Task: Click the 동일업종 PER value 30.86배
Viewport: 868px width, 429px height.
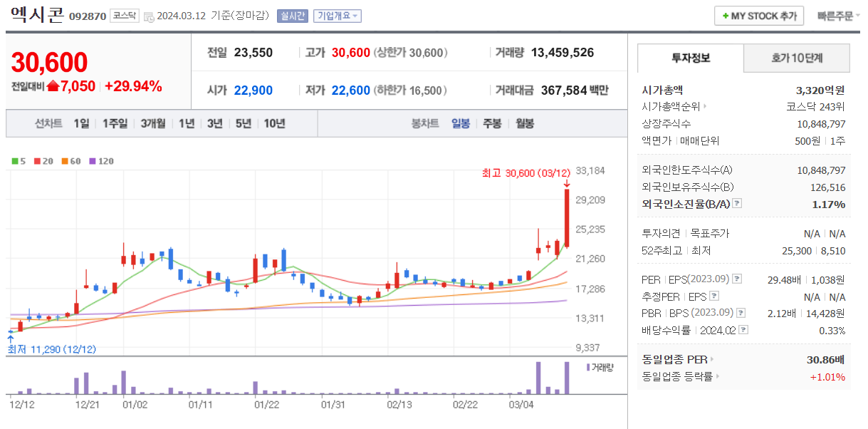Action: coord(825,359)
